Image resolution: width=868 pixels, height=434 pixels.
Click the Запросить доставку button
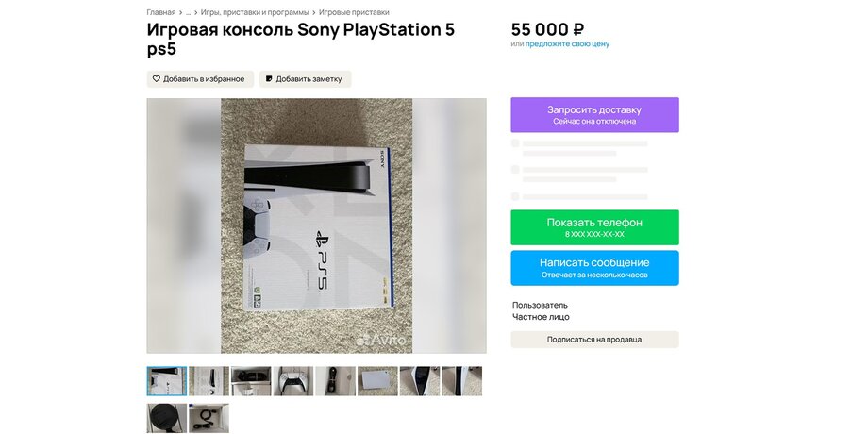594,114
